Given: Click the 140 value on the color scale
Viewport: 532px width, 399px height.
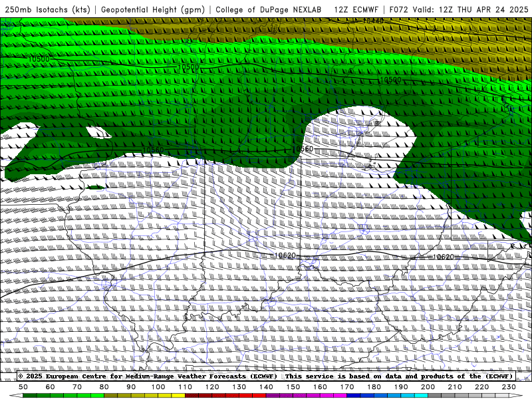Looking at the screenshot, I should (x=266, y=387).
